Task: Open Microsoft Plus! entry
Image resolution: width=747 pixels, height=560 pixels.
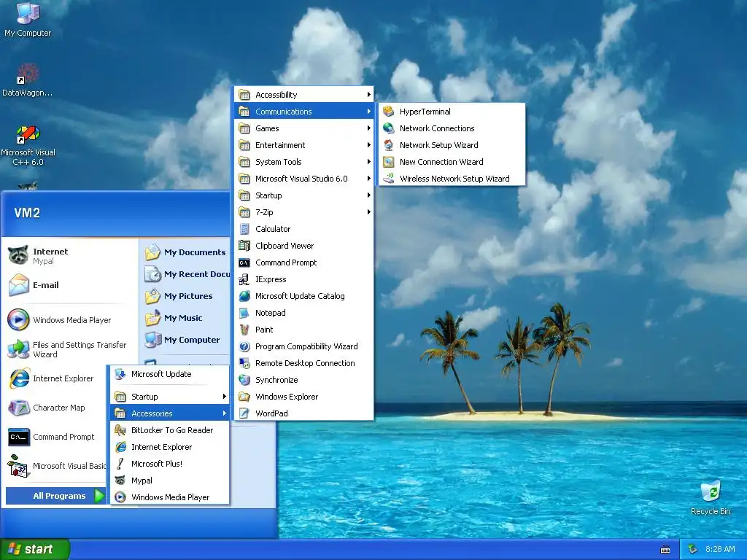Action: pyautogui.click(x=169, y=464)
